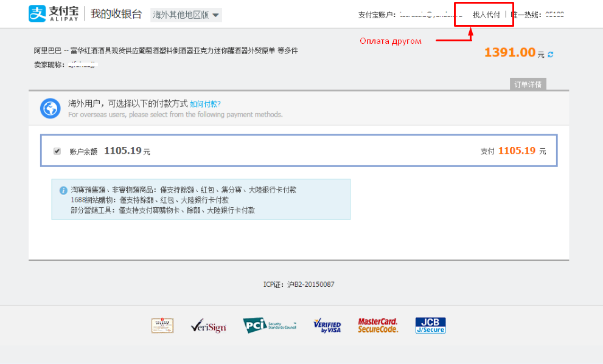Screen dimensions: 603x364
Task: Click the 阿里巴巴 order title text
Action: 166,50
